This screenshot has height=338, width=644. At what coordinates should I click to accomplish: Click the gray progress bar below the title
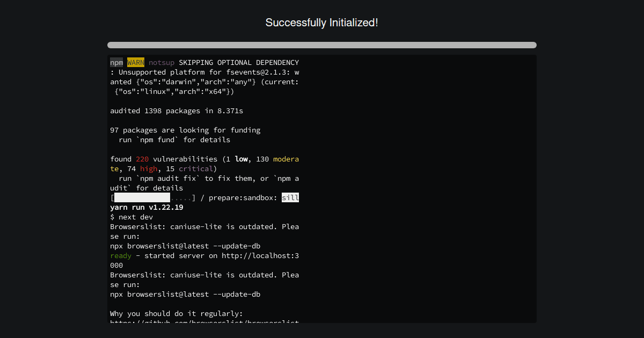pyautogui.click(x=321, y=45)
